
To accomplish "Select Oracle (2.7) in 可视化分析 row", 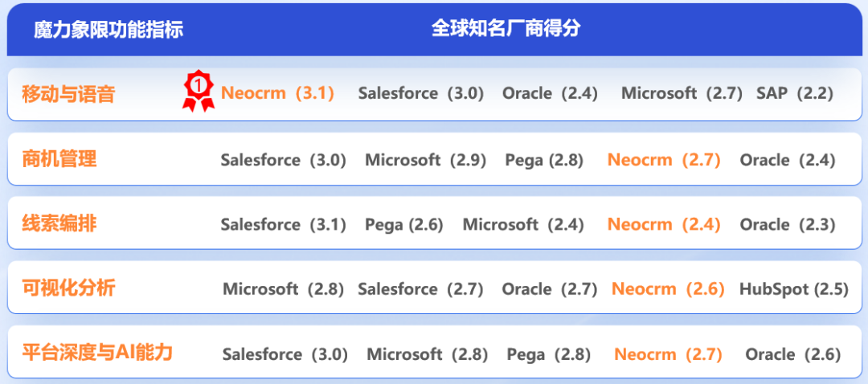I will point(550,289).
